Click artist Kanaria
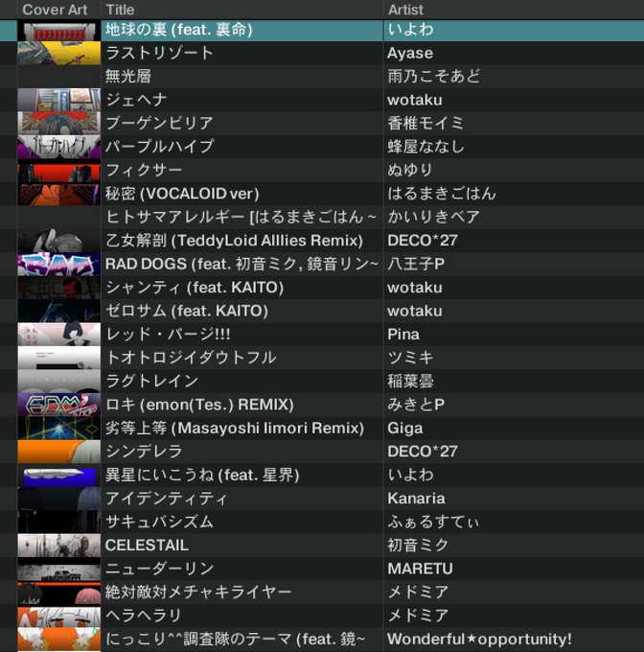 pyautogui.click(x=416, y=499)
